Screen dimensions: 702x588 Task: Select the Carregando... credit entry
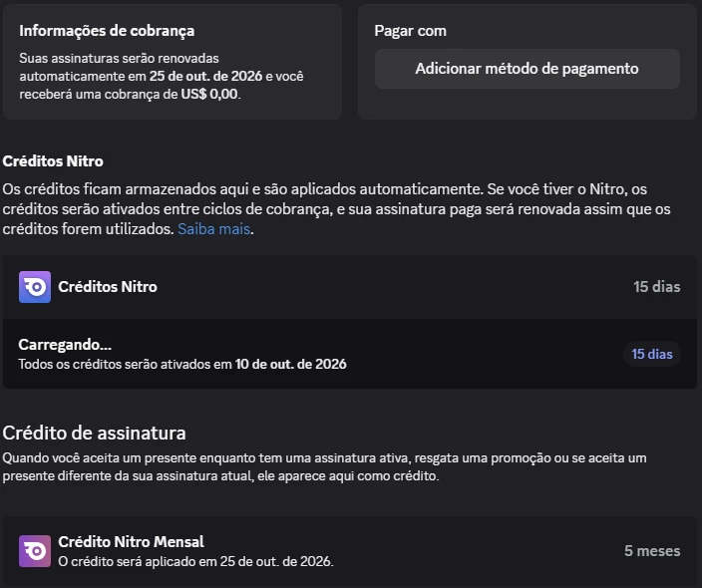tap(350, 354)
